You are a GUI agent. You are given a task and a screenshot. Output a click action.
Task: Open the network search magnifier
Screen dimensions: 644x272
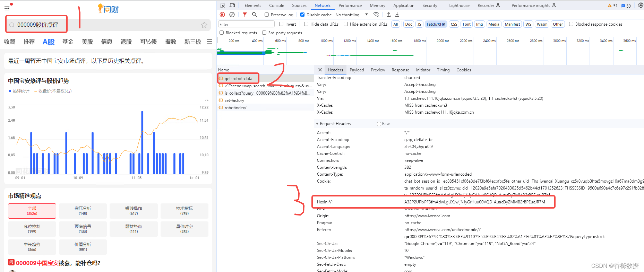coord(255,15)
